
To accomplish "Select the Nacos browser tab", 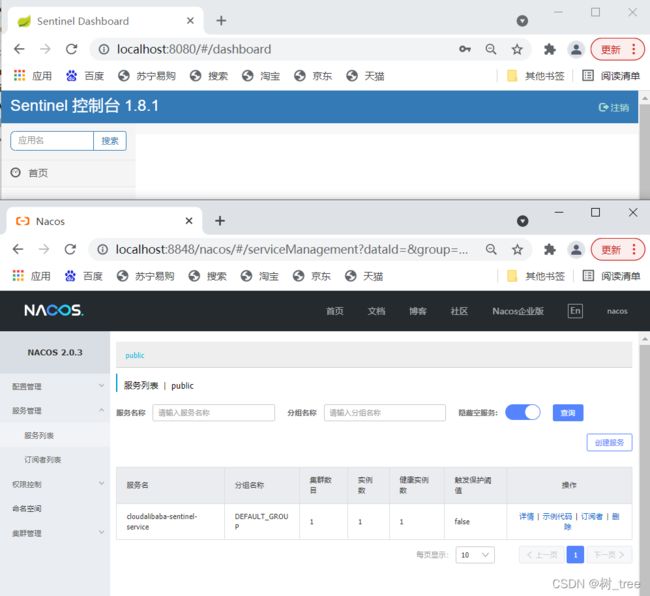I will click(104, 221).
